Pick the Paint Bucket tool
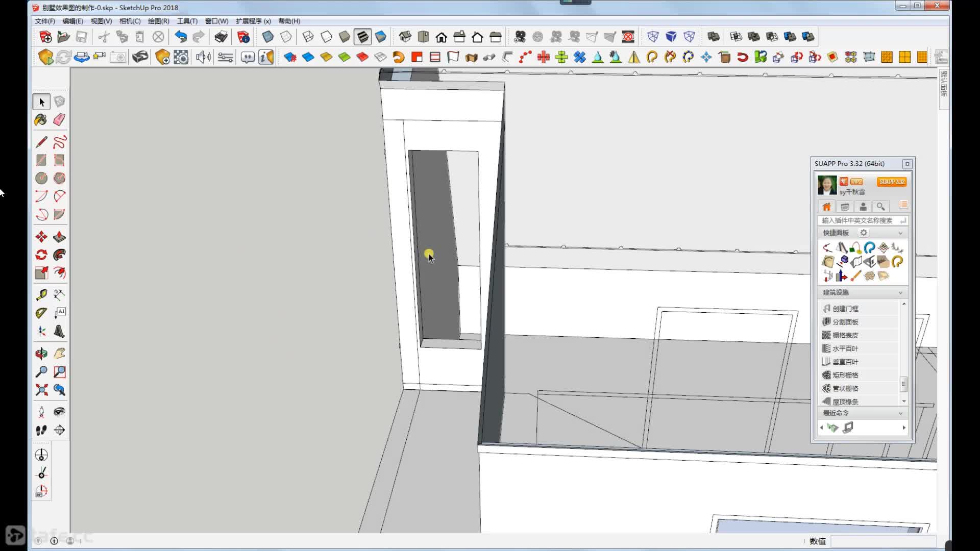Viewport: 980px width, 551px height. [x=41, y=120]
